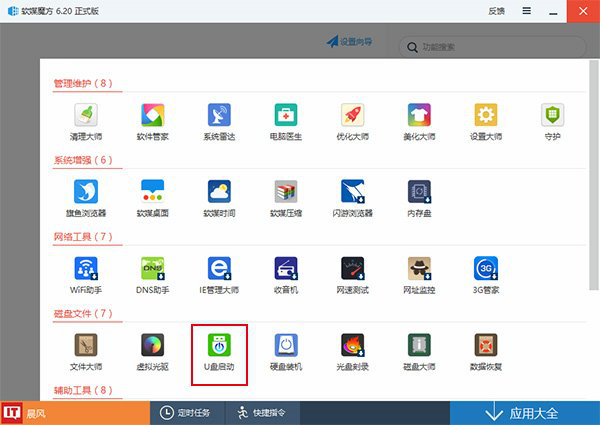Viewport: 600px width, 425px height.
Task: Select 管理维护 (8) category heading
Action: click(83, 83)
